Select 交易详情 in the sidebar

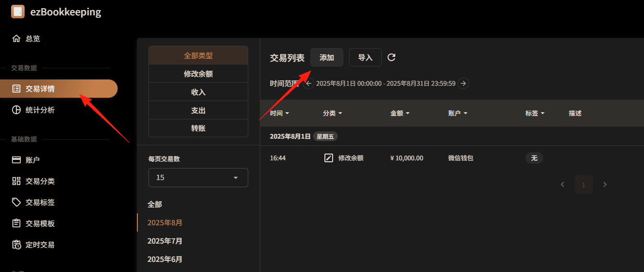pos(59,89)
